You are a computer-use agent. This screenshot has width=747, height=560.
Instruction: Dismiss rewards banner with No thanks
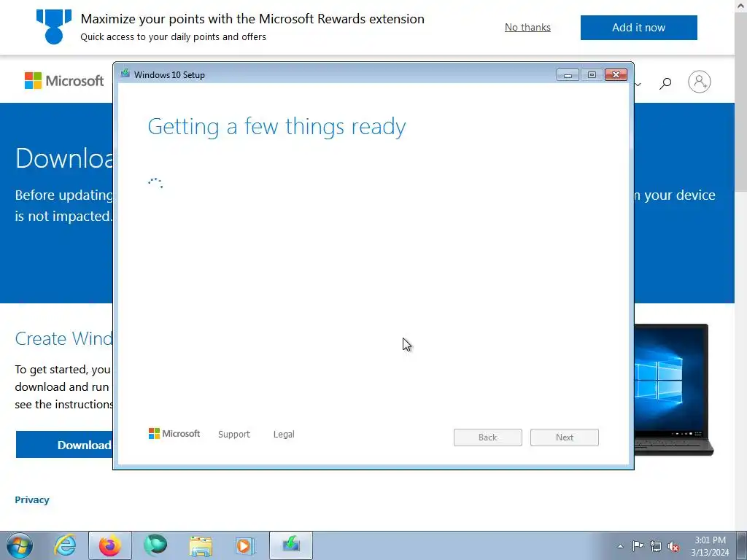point(527,27)
